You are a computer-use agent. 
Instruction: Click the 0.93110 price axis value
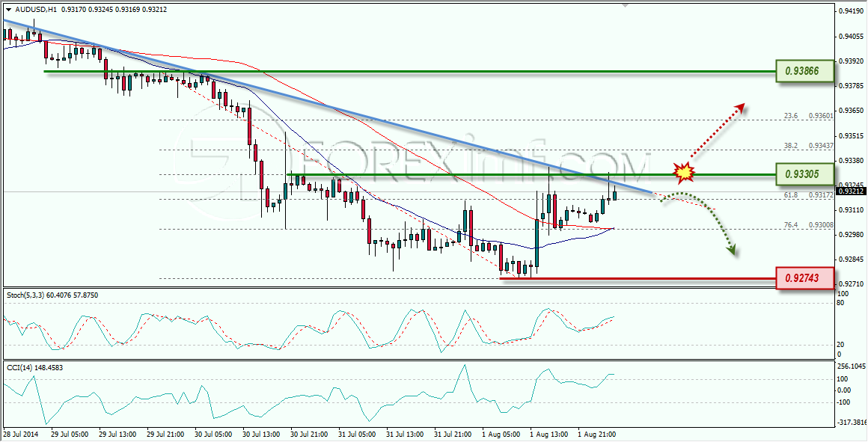[852, 210]
